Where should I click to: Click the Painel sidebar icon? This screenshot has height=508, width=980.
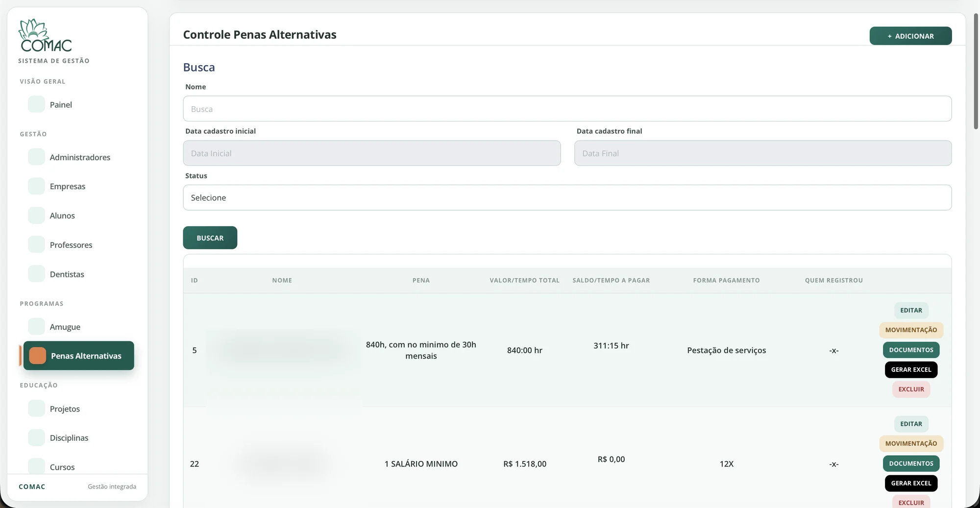click(36, 104)
